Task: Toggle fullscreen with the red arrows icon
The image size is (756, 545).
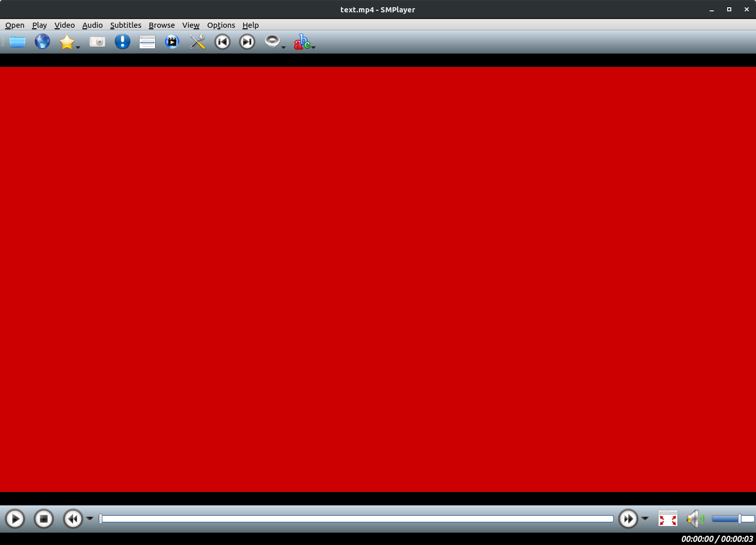Action: [x=667, y=519]
